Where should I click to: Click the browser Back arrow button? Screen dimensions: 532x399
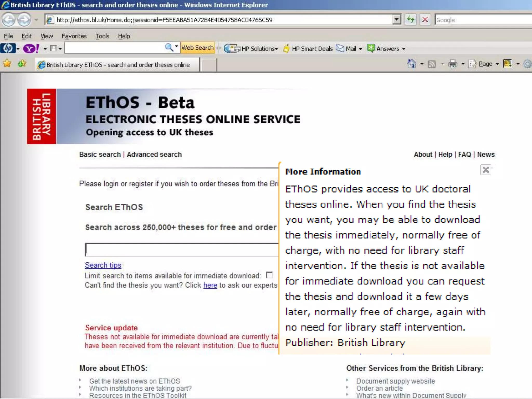click(9, 20)
